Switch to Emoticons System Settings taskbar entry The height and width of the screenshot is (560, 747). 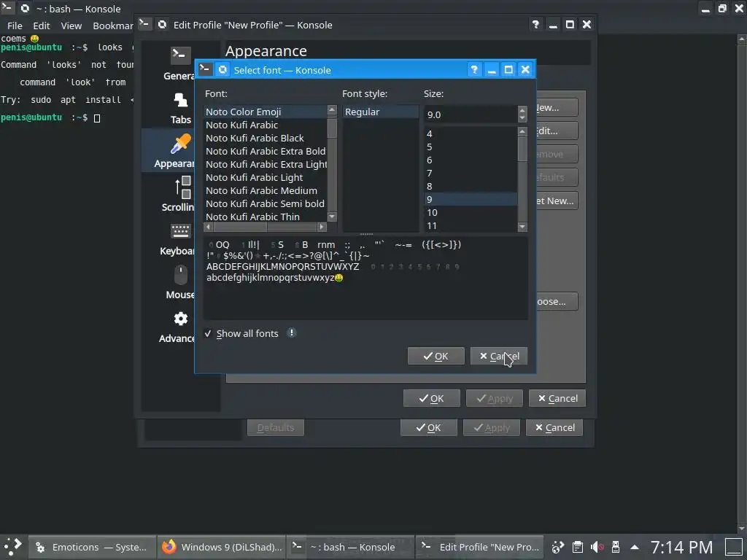[93, 547]
